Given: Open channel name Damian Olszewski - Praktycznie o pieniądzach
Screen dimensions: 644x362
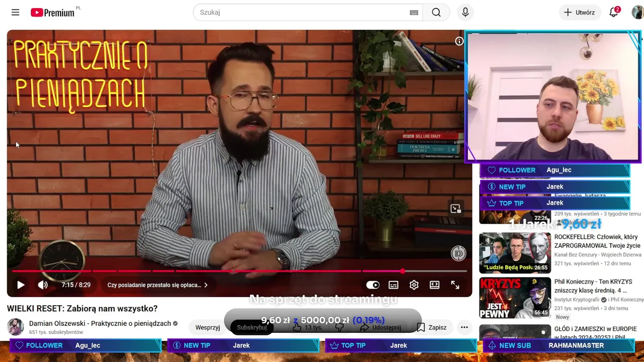Looking at the screenshot, I should tap(100, 323).
